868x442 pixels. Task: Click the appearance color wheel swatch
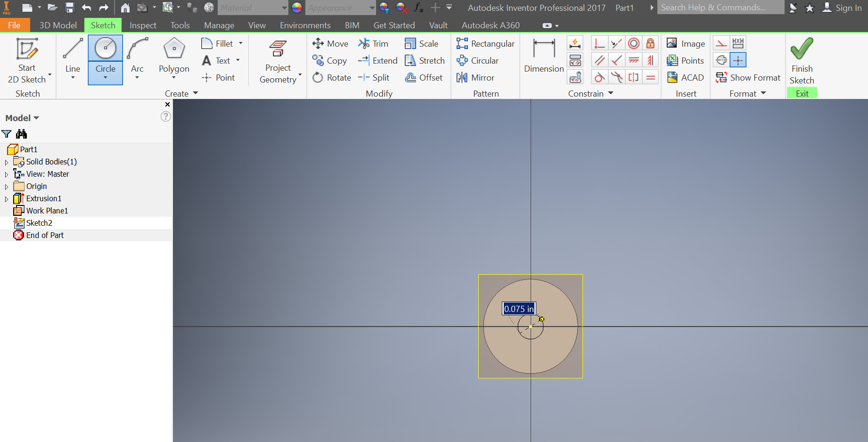[x=297, y=8]
